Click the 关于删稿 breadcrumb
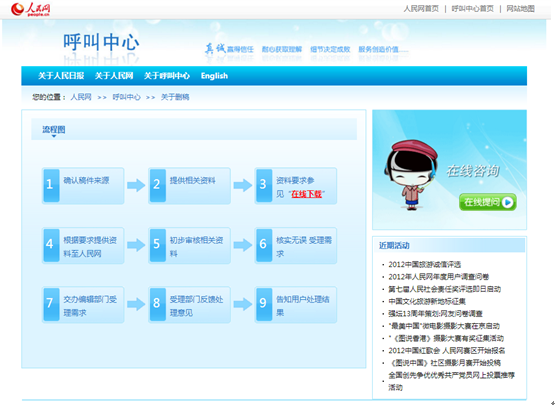 pos(175,97)
